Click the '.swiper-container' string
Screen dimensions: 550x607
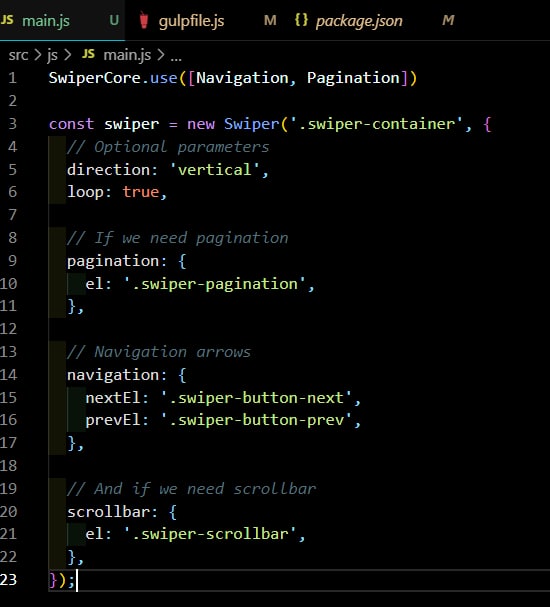pyautogui.click(x=376, y=124)
